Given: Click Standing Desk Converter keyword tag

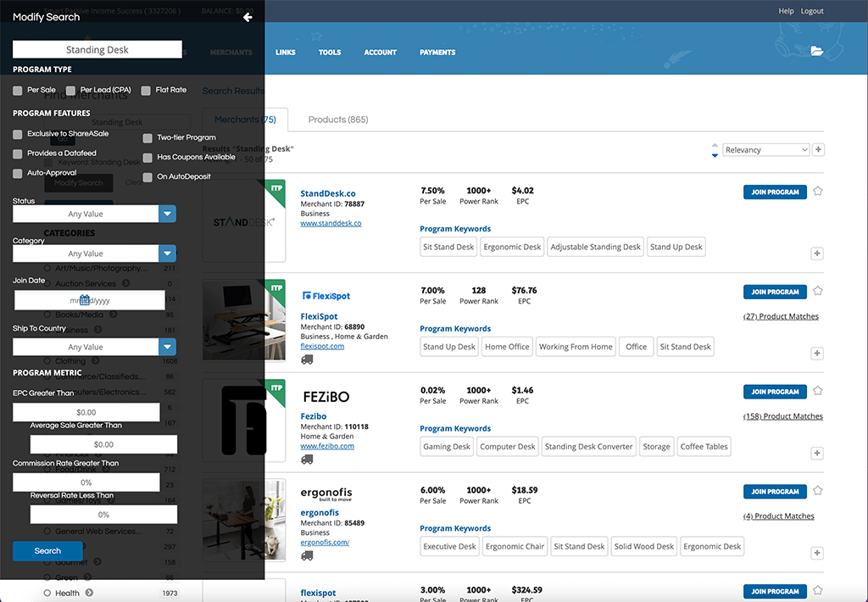Looking at the screenshot, I should coord(588,446).
